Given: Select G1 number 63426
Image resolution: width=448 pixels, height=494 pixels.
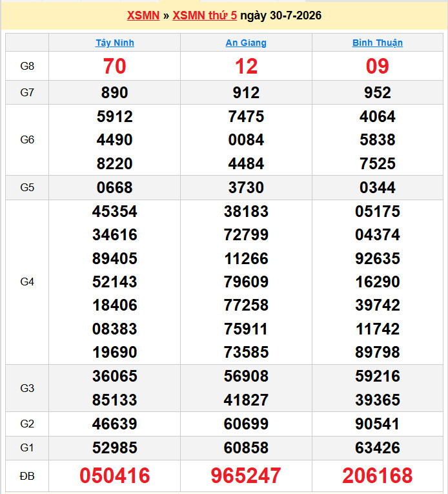Looking at the screenshot, I should point(378,448).
